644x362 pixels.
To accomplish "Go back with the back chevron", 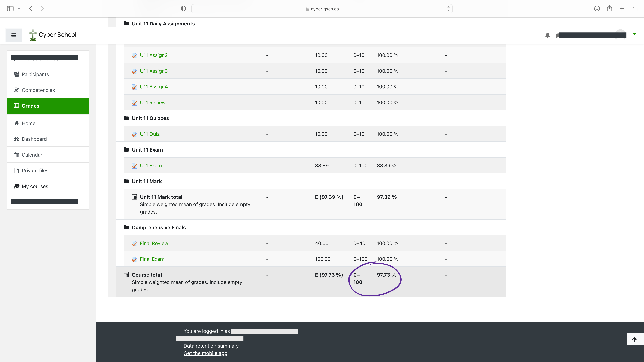I will pyautogui.click(x=31, y=9).
